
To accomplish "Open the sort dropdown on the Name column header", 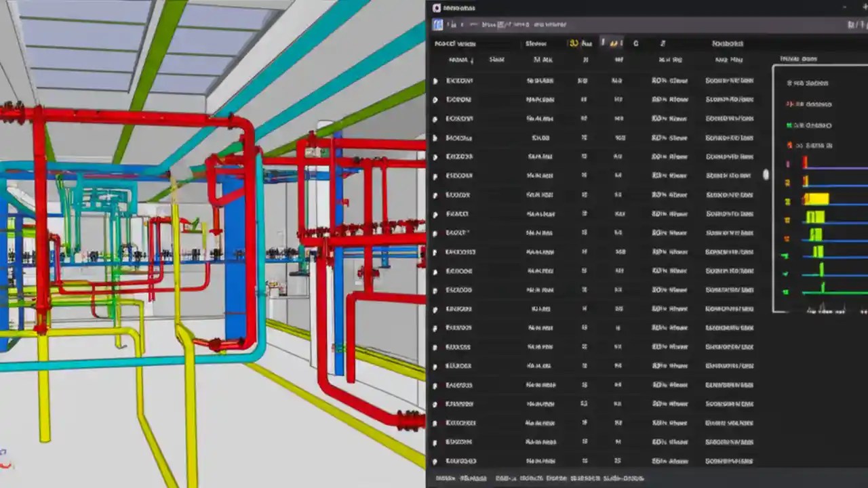I will (x=473, y=59).
